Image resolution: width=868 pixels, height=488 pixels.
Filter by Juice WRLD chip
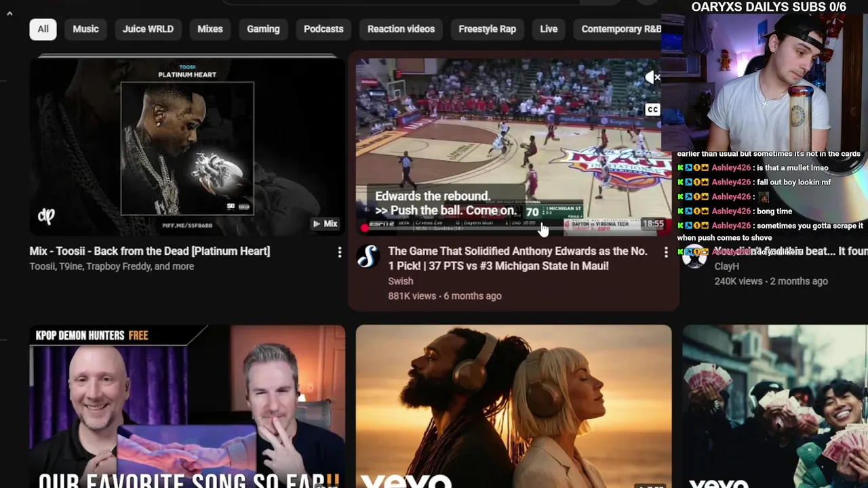[148, 29]
